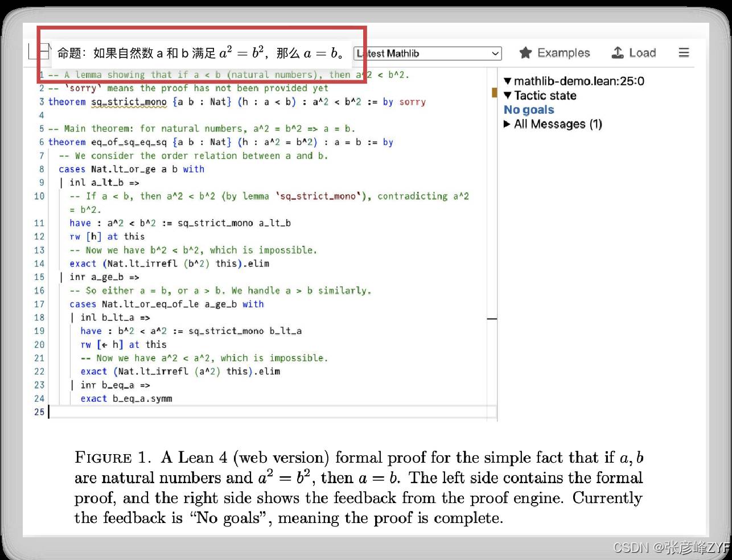The width and height of the screenshot is (732, 560).
Task: Collapse the Tactic state section
Action: coord(508,96)
